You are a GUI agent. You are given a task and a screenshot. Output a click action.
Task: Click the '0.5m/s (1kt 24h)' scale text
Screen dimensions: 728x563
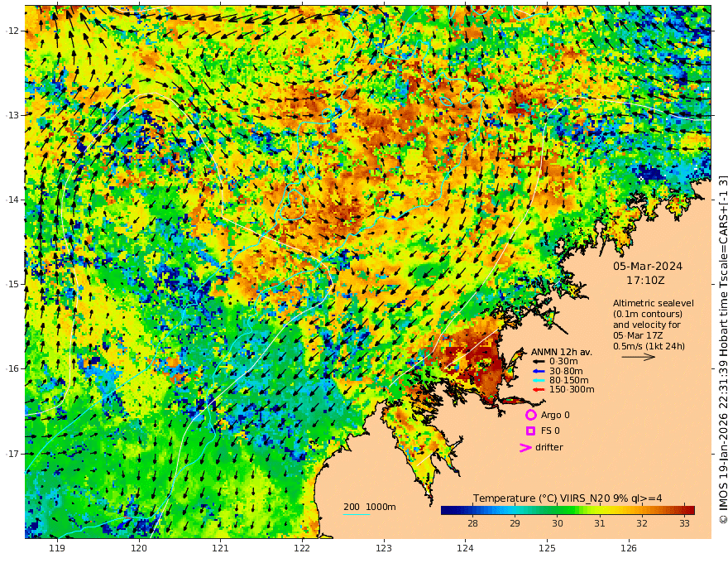pos(649,346)
